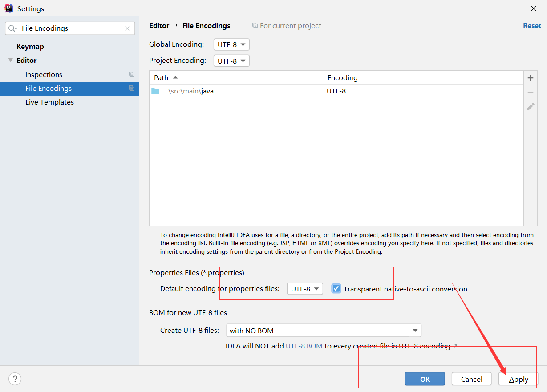The height and width of the screenshot is (392, 547).
Task: Add a new path entry with plus icon
Action: 531,77
